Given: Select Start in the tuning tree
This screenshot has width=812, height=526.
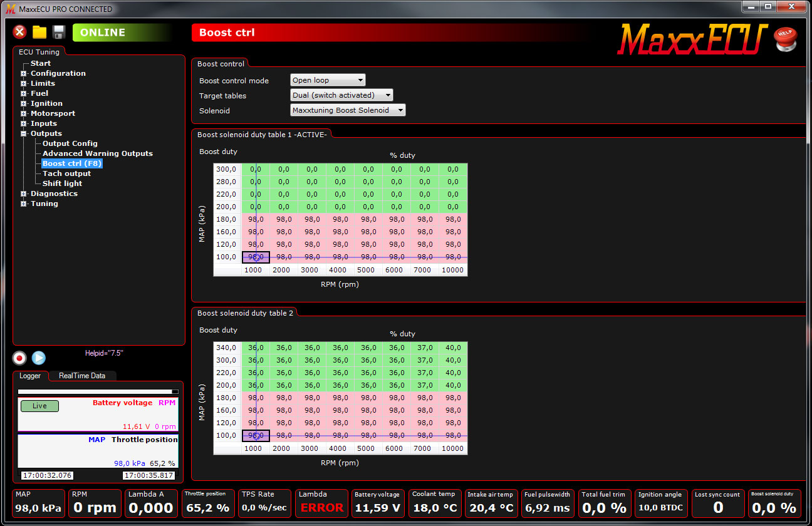Looking at the screenshot, I should click(x=41, y=63).
